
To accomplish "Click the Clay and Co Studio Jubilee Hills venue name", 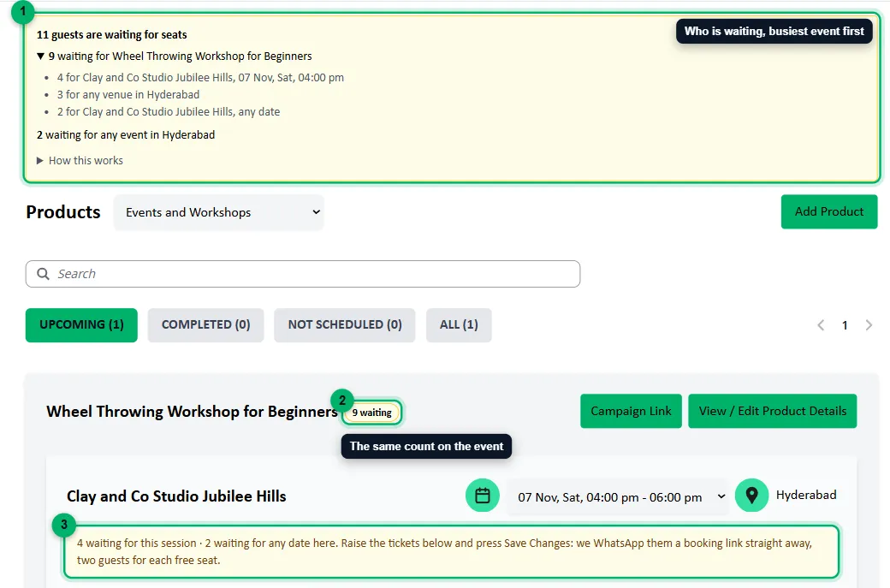I will [x=176, y=496].
